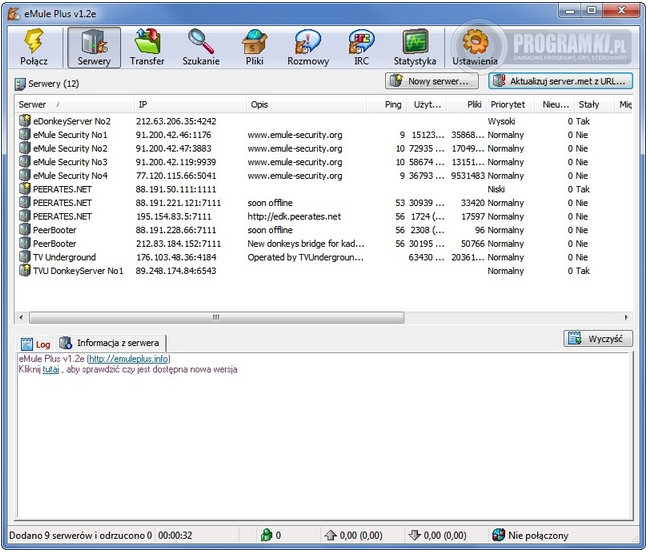Sort by the Pliki column header
This screenshot has width=649, height=553.
click(466, 104)
